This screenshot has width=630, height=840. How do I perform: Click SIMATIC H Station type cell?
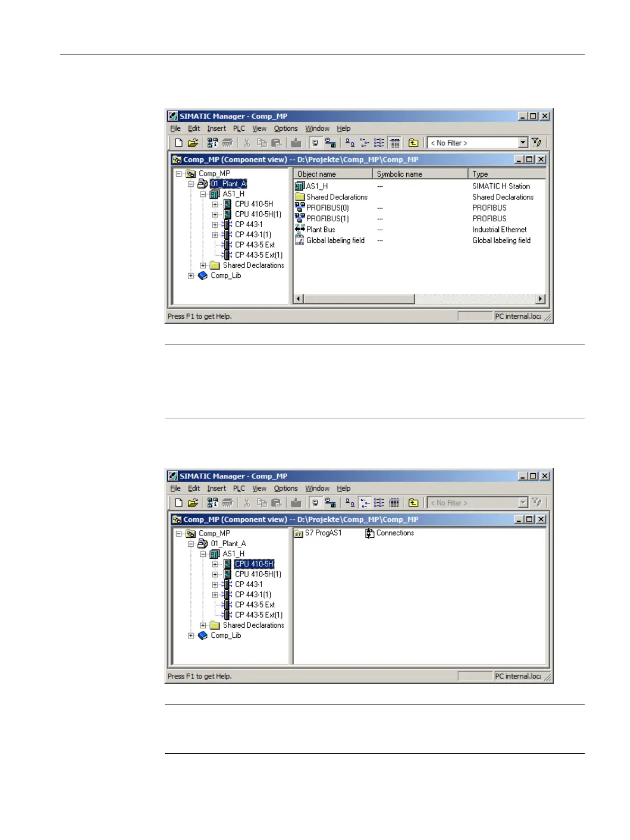501,186
